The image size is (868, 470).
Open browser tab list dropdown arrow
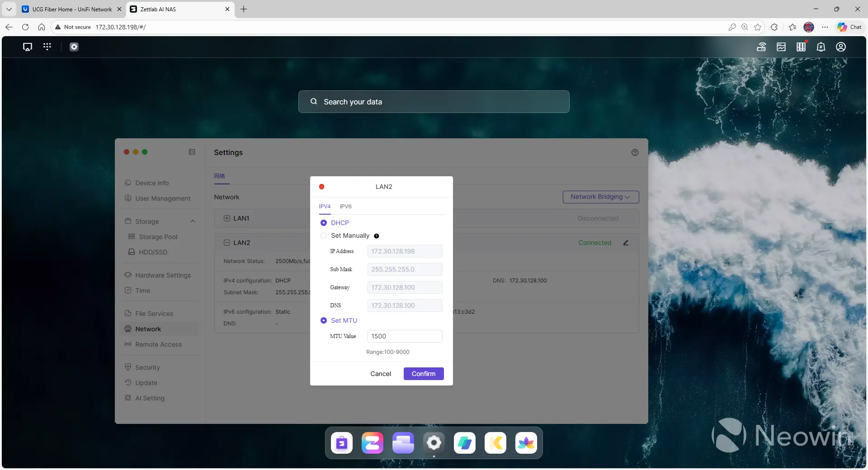click(9, 9)
